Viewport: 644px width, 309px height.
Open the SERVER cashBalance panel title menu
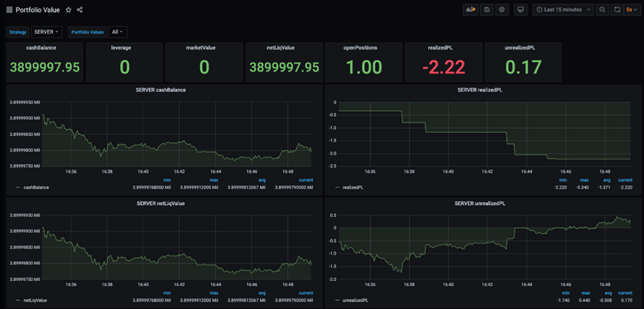[x=161, y=90]
